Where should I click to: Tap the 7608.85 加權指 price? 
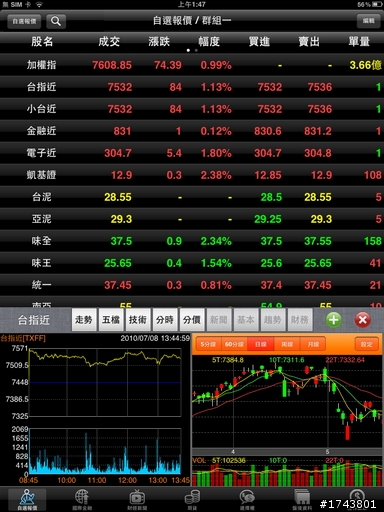pos(112,65)
